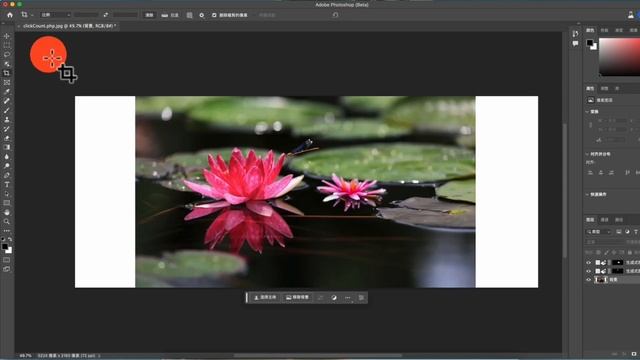Viewport: 640px width, 360px height.
Task: Select the Hand tool
Action: pos(7,212)
